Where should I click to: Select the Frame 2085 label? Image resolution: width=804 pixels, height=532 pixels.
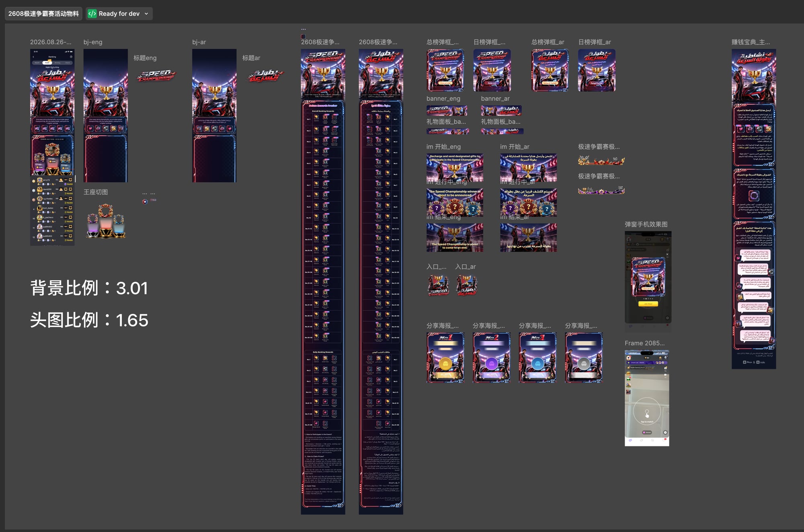[644, 343]
